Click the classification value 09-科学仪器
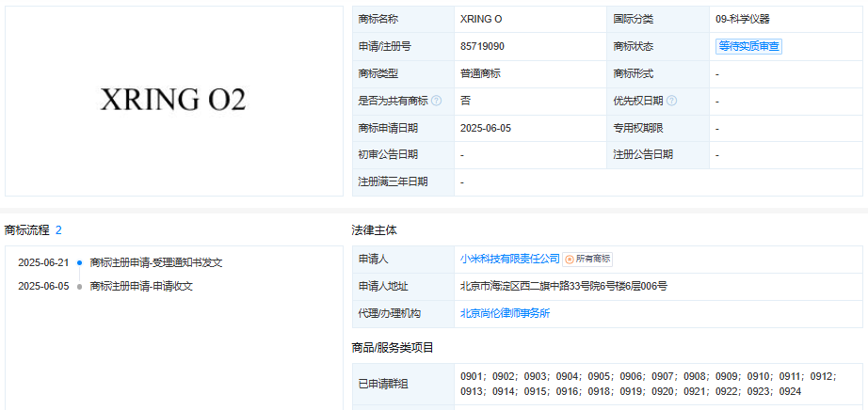 (x=743, y=20)
